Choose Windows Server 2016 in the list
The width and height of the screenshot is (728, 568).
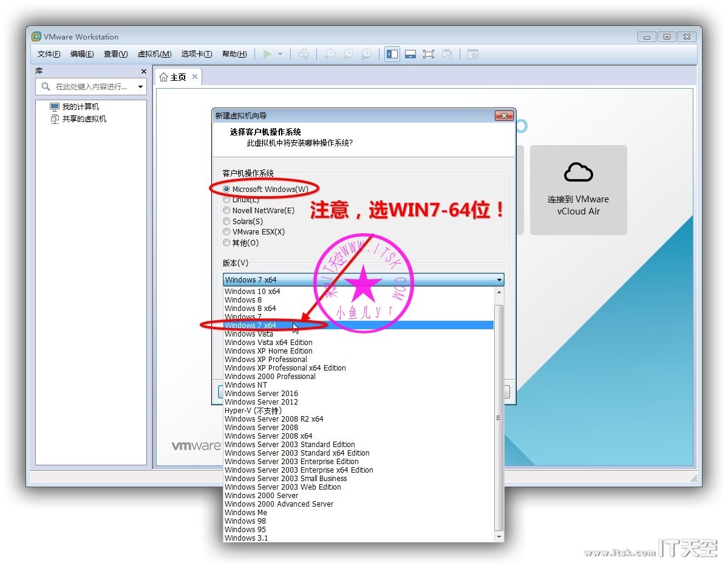pyautogui.click(x=261, y=394)
